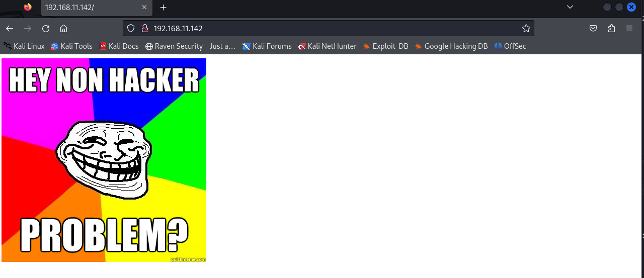Viewport: 644px width, 278px height.
Task: Go to the Firefox home page
Action: click(63, 29)
